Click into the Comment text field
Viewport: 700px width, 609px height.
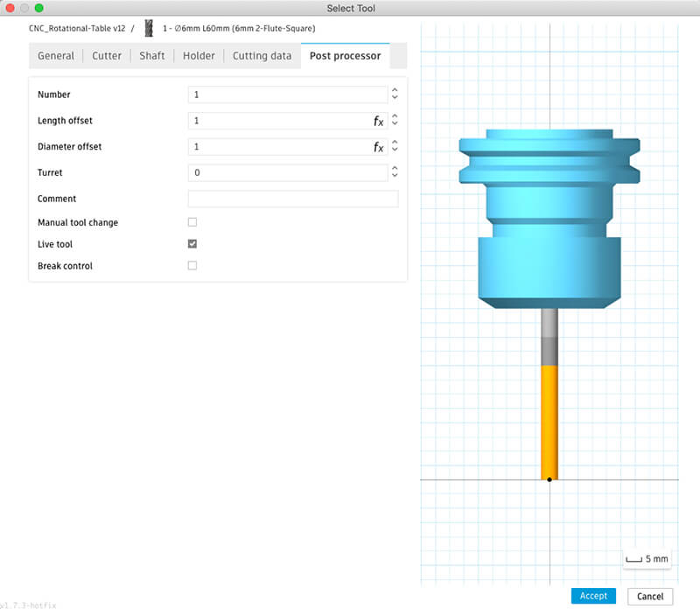click(293, 199)
